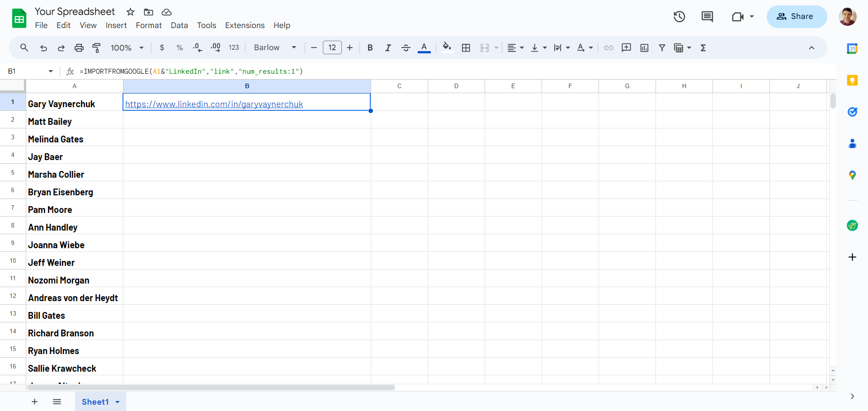
Task: Click the Share button
Action: (797, 17)
